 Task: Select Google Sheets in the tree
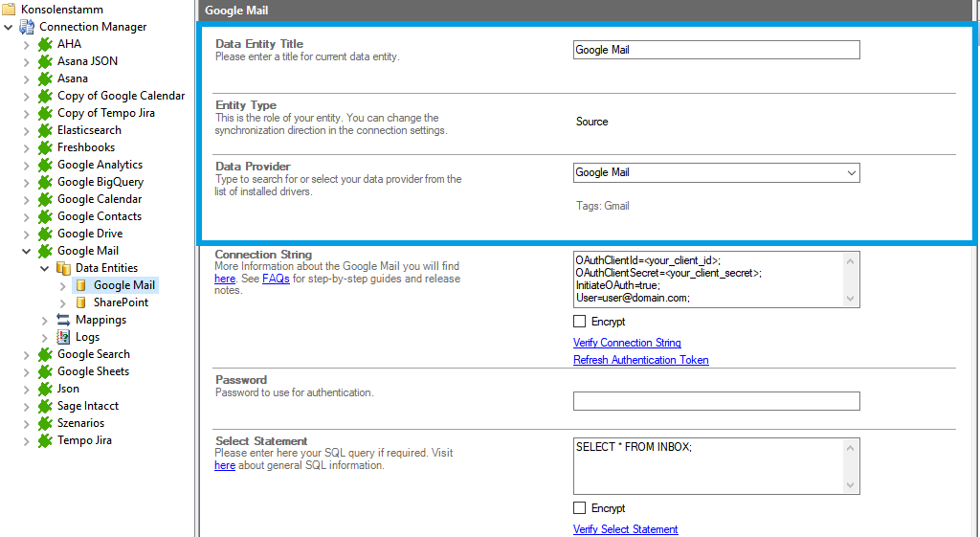point(93,371)
